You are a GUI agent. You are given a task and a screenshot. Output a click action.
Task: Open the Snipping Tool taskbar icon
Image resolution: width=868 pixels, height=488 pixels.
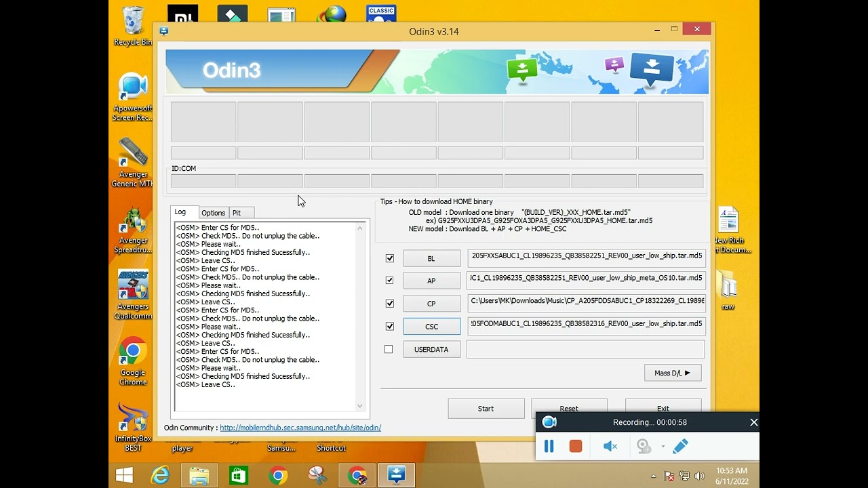[x=317, y=475]
